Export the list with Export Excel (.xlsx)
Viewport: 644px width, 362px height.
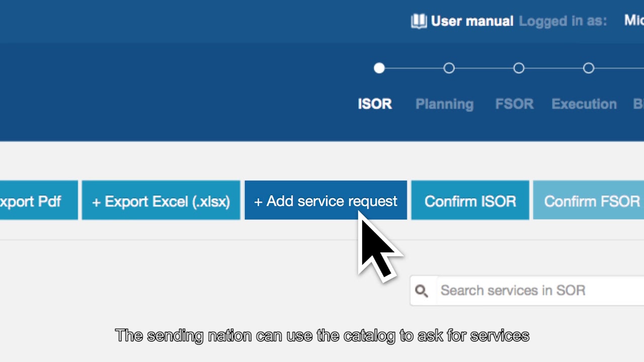(161, 201)
